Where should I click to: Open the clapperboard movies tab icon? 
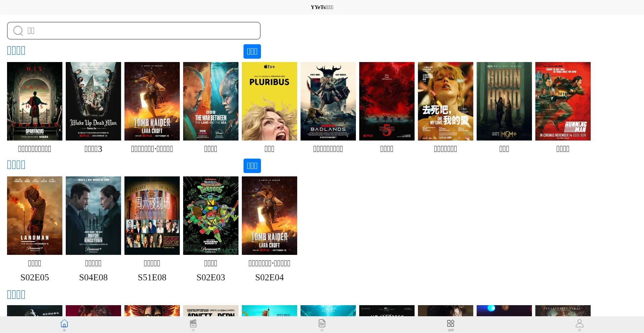point(193,324)
